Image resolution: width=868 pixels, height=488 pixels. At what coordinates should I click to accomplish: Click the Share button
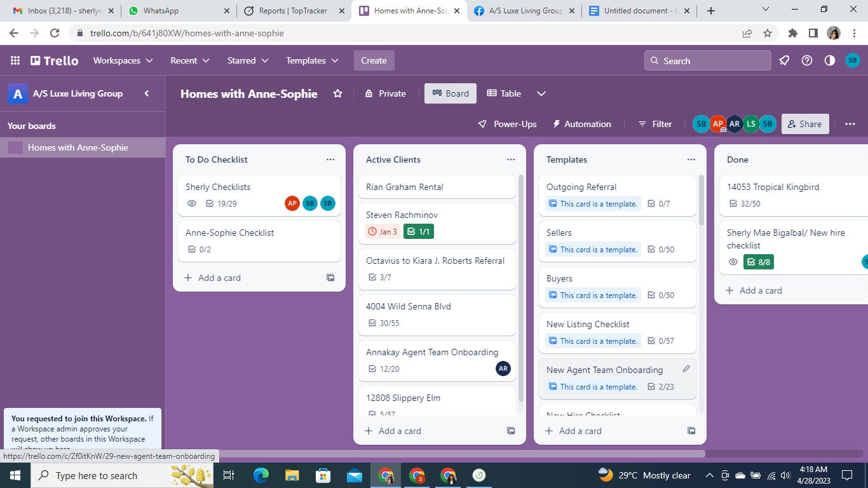click(x=805, y=124)
